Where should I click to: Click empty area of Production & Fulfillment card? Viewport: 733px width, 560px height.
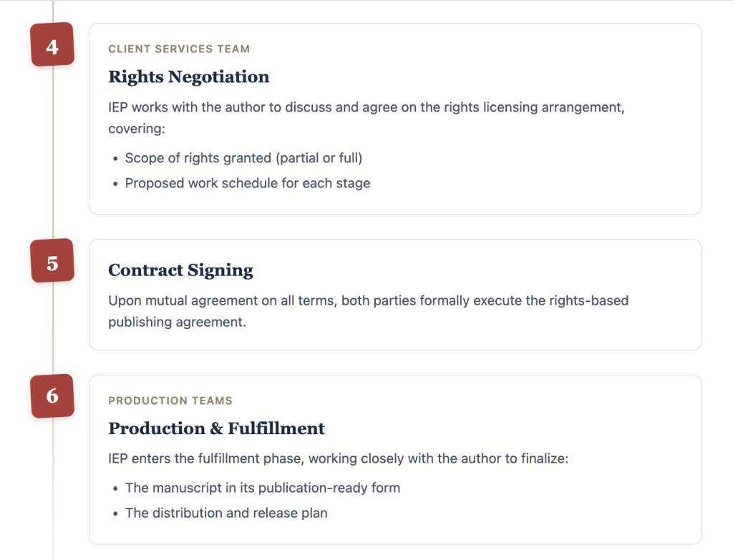(x=561, y=504)
